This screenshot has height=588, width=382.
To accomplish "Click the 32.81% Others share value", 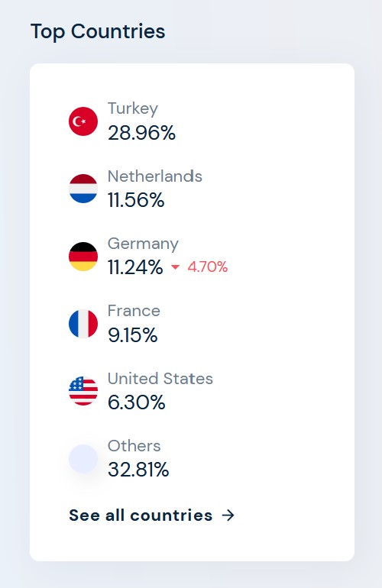I will point(138,470).
